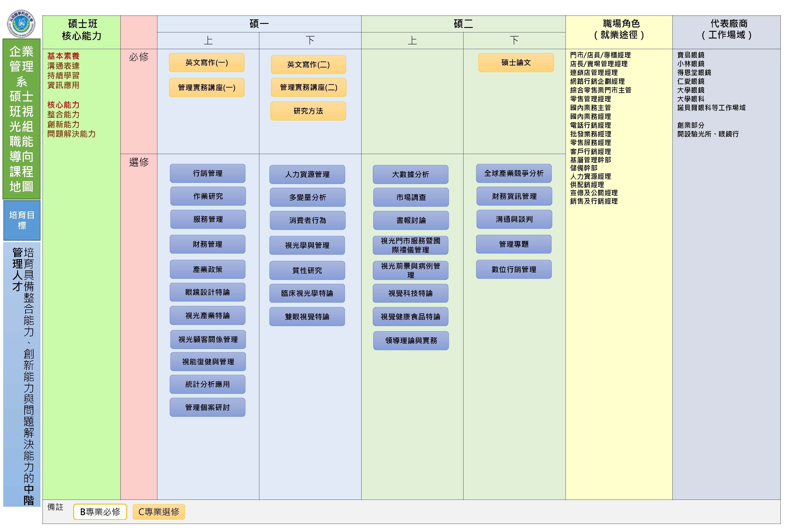Click the C專業選修 legend box
The width and height of the screenshot is (803, 532).
tap(159, 512)
